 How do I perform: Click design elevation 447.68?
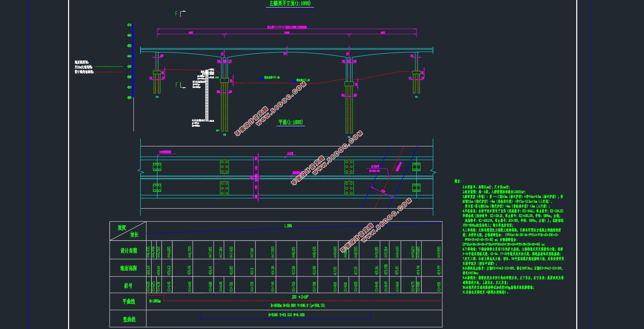coord(252,253)
